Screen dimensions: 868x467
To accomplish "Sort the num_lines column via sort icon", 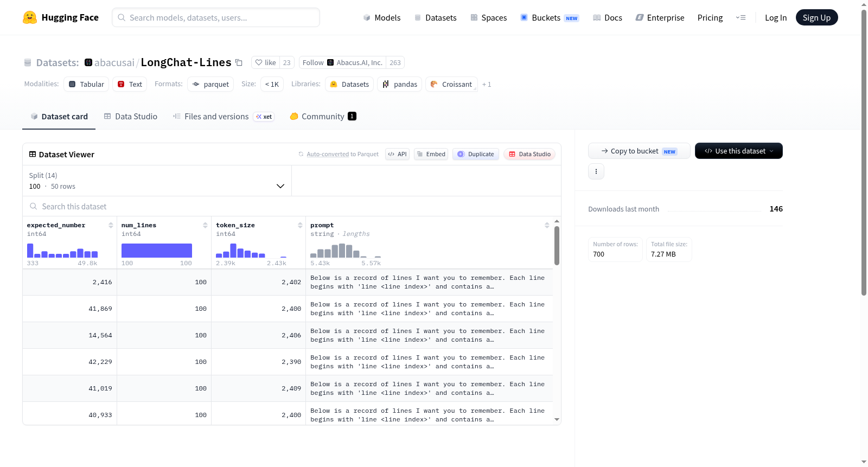I will coord(205,225).
